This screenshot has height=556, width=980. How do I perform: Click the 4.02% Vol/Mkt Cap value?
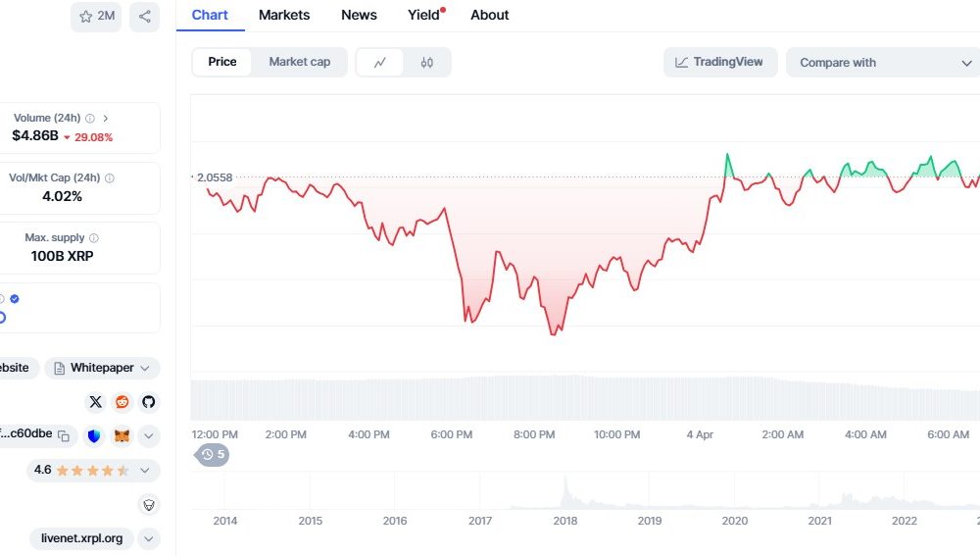tap(62, 196)
